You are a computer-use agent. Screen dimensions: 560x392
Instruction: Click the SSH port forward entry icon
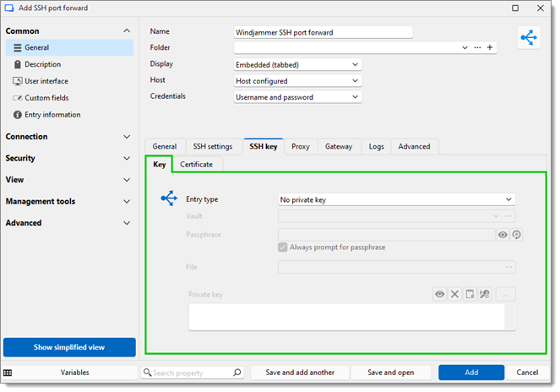pyautogui.click(x=530, y=38)
